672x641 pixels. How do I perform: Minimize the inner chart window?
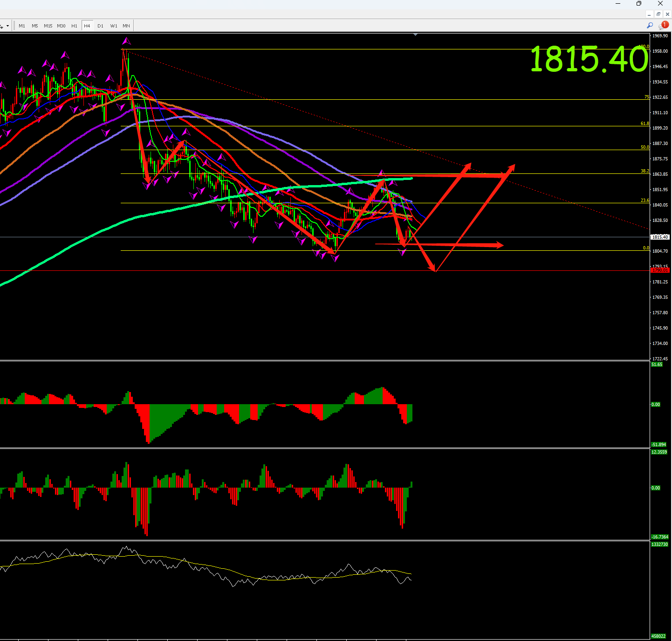point(649,14)
